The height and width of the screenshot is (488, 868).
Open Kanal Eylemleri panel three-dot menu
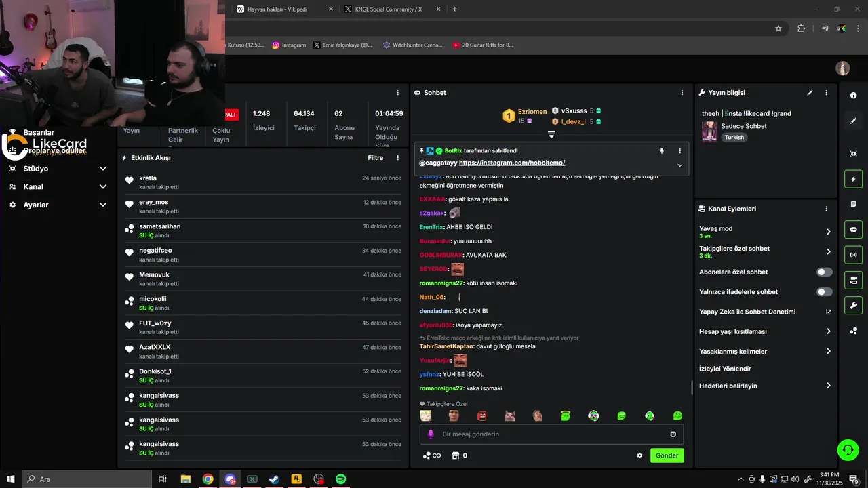point(826,209)
